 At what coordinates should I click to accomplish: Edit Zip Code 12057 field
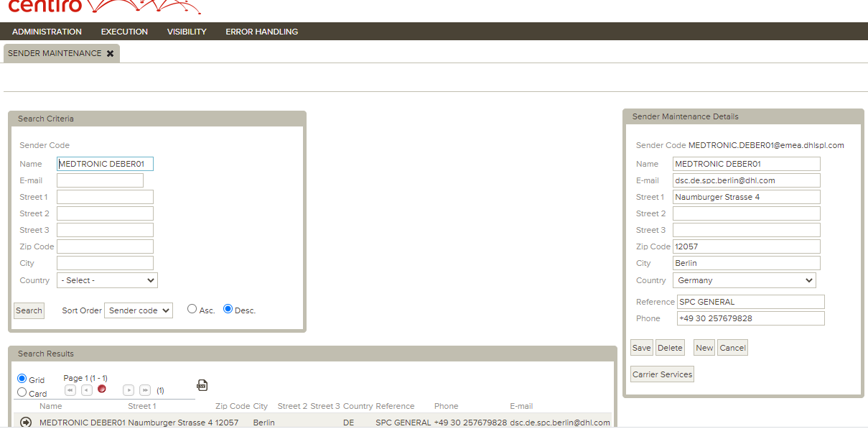[x=747, y=246]
